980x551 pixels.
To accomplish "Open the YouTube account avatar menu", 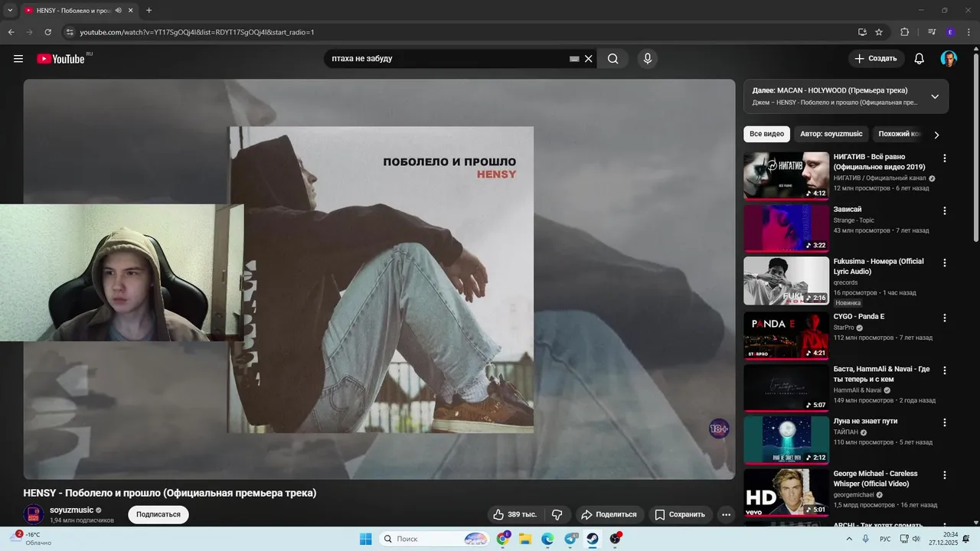I will pyautogui.click(x=949, y=59).
